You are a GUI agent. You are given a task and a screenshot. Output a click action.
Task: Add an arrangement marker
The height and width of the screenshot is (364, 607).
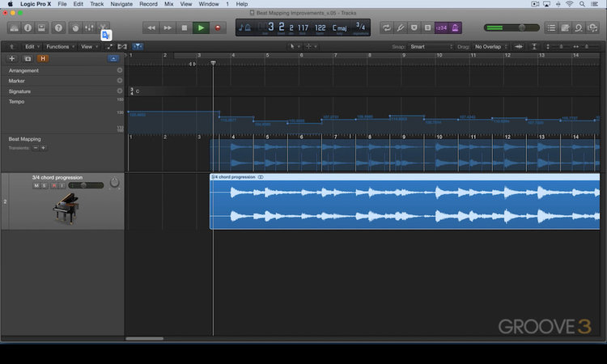click(120, 70)
